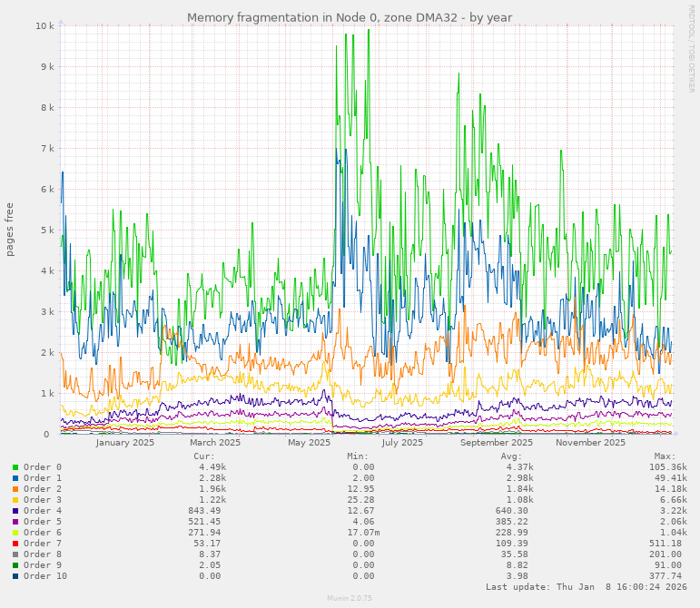
Task: Select the 'Order 6' legend label
Action: (43, 532)
